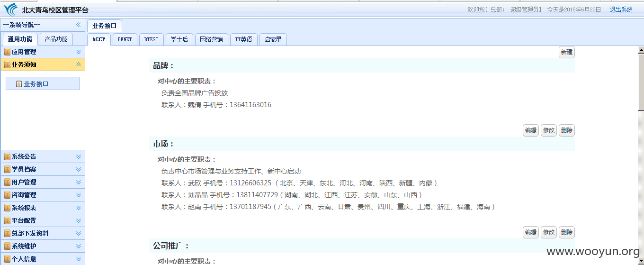Click the 系统公告 folder icon
This screenshot has height=265, width=644.
pos(7,156)
